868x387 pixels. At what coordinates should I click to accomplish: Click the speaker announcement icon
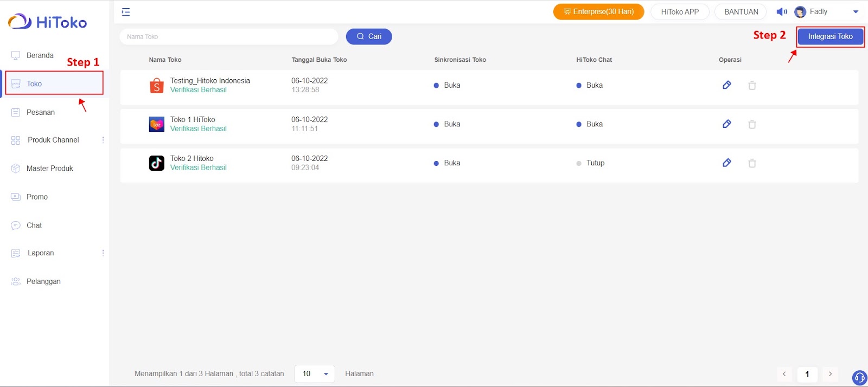tap(781, 12)
